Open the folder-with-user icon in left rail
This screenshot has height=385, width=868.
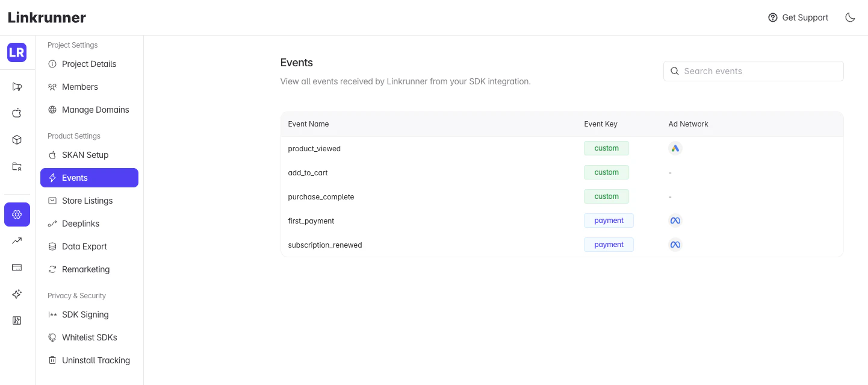click(x=17, y=166)
